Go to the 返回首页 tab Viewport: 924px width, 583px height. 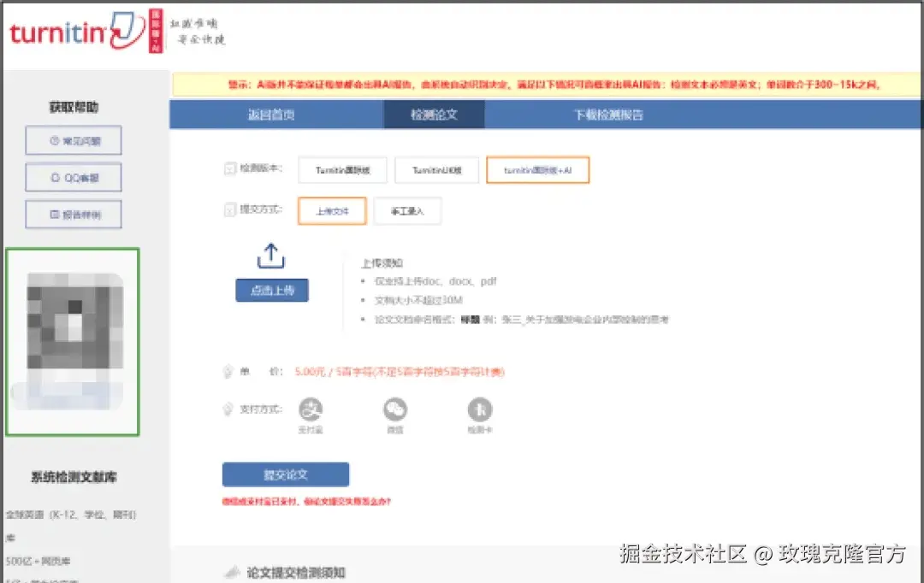pos(271,115)
